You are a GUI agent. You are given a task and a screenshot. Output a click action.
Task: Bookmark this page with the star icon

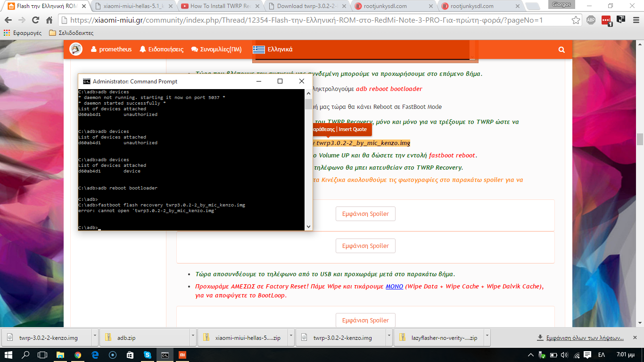click(x=576, y=20)
